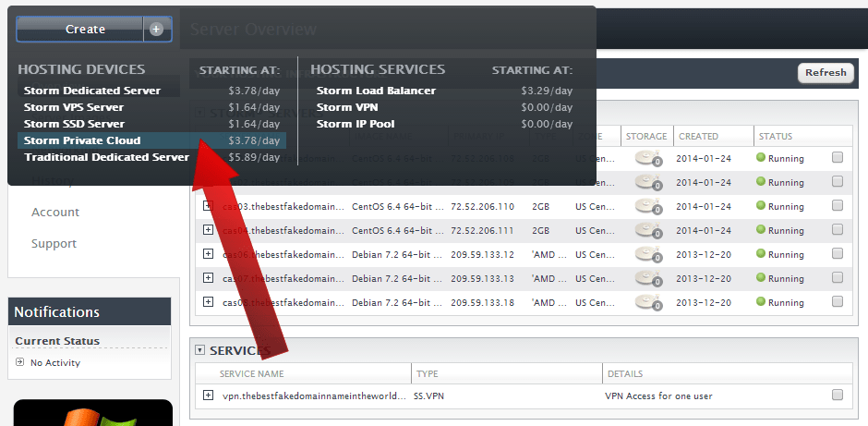Viewport: 868px width, 426px height.
Task: Click IP address 209.59.133.12
Action: [x=482, y=255]
